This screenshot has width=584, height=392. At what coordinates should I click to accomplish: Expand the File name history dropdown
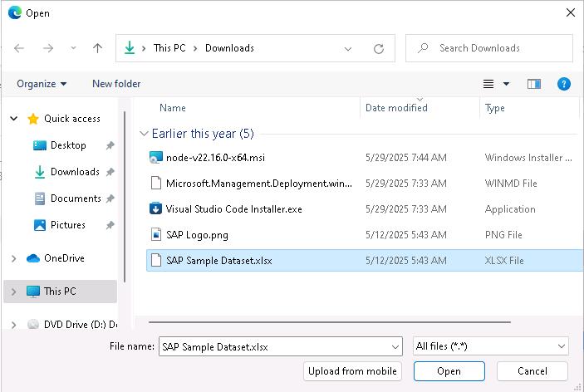395,346
